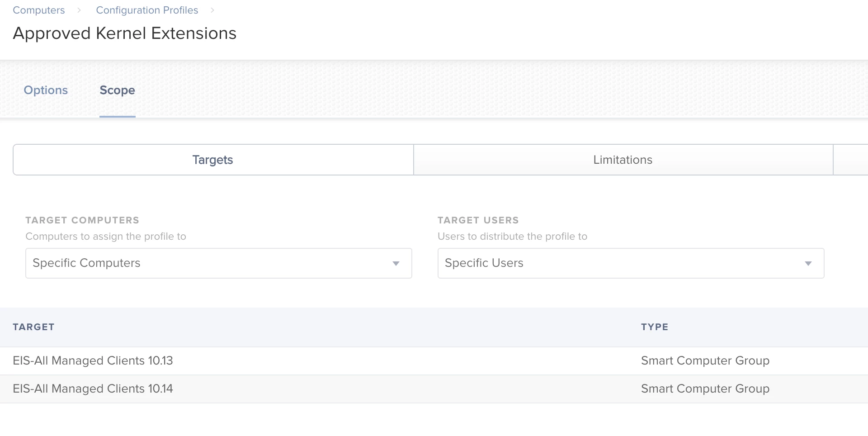Click the Specific Computers dropdown arrow
The height and width of the screenshot is (436, 868).
pyautogui.click(x=396, y=264)
